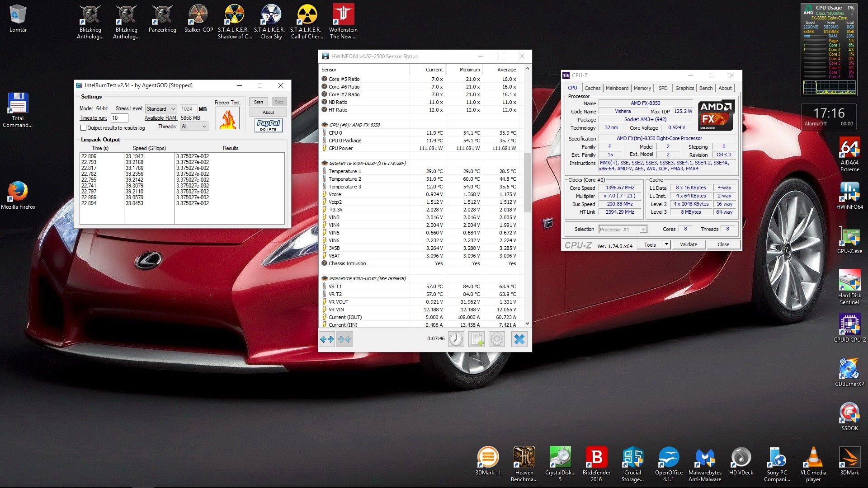The width and height of the screenshot is (868, 488).
Task: Click the HWiNFO sensor list vertical scrollbar
Action: [x=527, y=183]
